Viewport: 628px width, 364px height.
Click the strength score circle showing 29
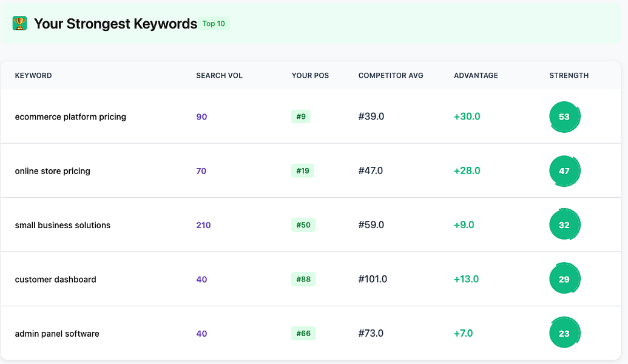click(564, 280)
